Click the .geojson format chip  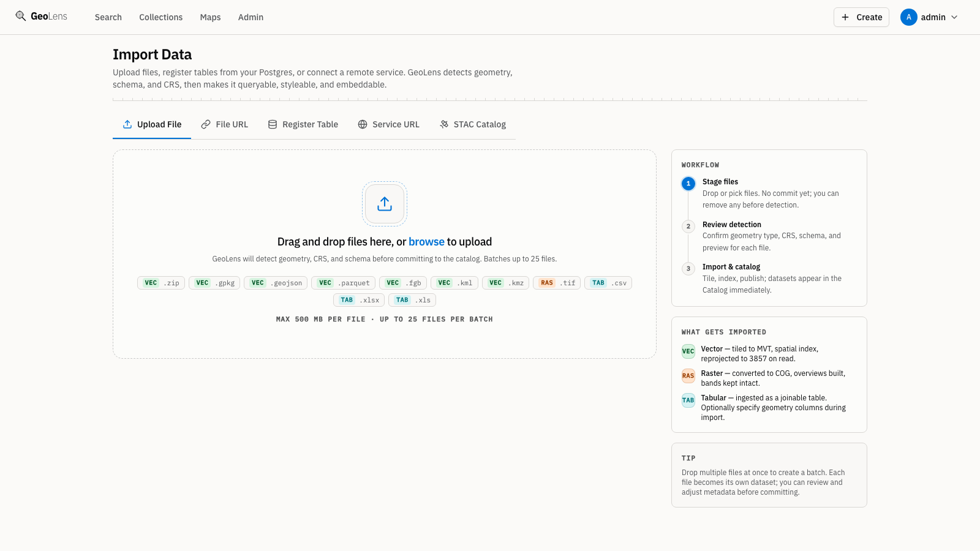(276, 283)
